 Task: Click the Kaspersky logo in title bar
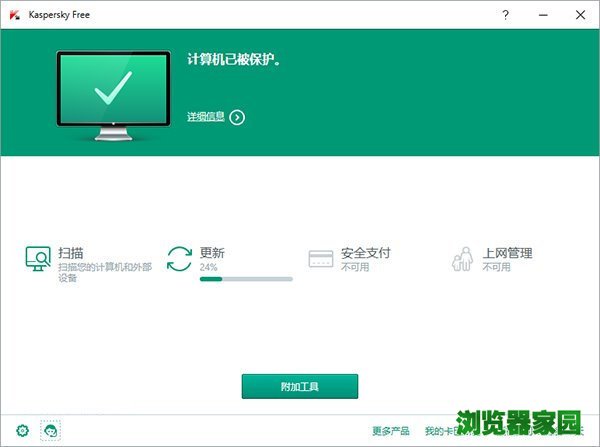click(14, 15)
